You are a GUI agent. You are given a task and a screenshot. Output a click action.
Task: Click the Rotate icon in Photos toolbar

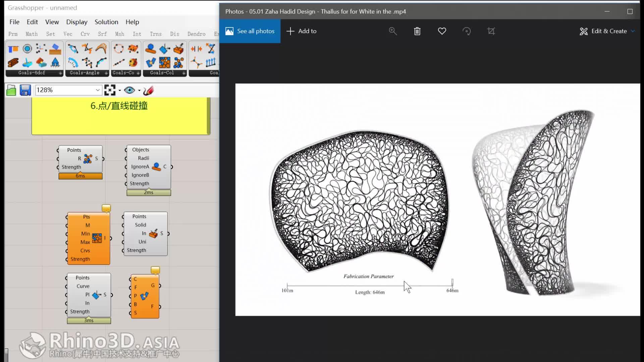[x=467, y=31]
